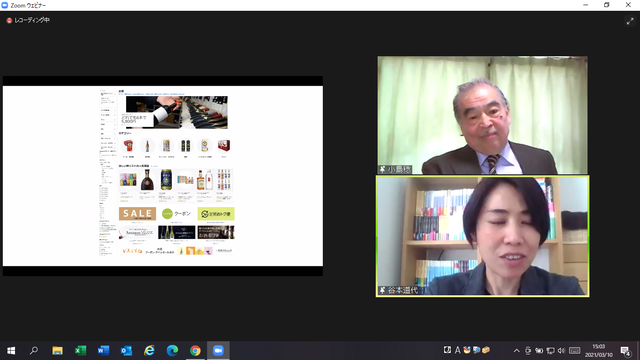The width and height of the screenshot is (640, 360).
Task: Open the taskbar search magnifier
Action: click(34, 351)
